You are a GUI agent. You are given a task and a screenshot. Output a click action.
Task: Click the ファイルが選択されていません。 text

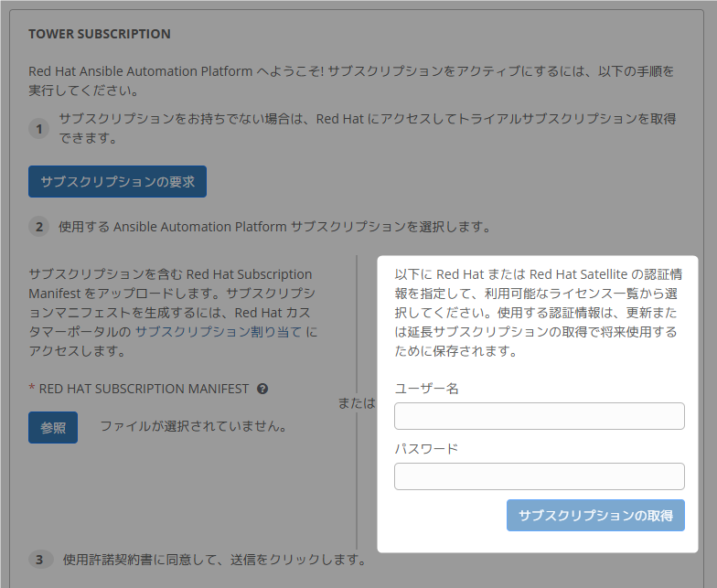194,426
